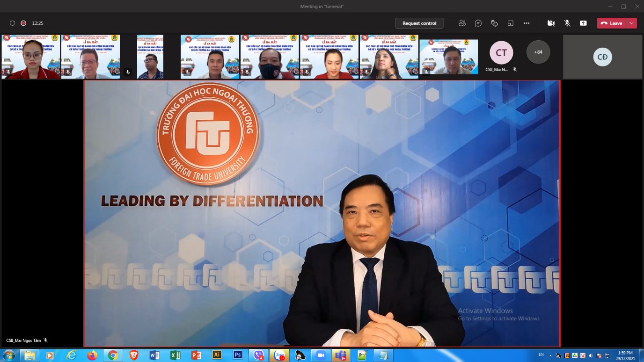Click the CT participant avatar
The width and height of the screenshot is (644, 362).
(501, 53)
